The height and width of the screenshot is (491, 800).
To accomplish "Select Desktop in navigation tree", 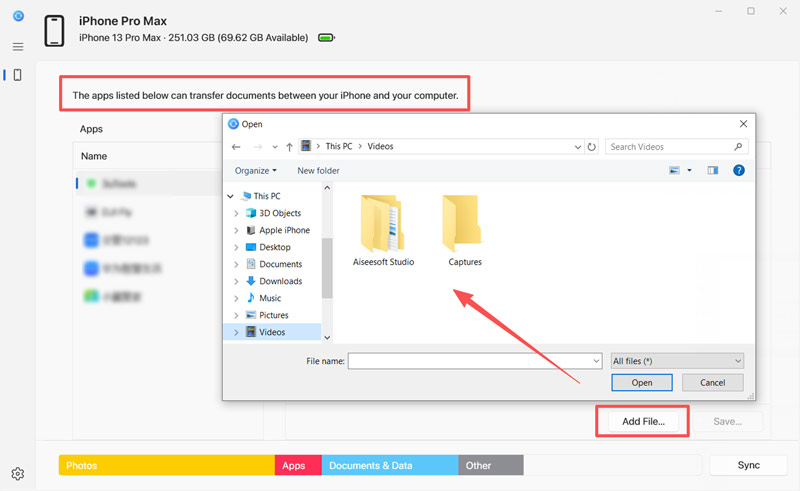I will click(274, 248).
